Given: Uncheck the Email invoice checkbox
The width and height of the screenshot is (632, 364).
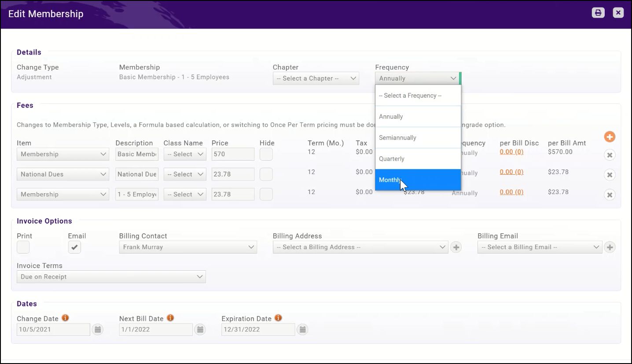Looking at the screenshot, I should (x=74, y=247).
